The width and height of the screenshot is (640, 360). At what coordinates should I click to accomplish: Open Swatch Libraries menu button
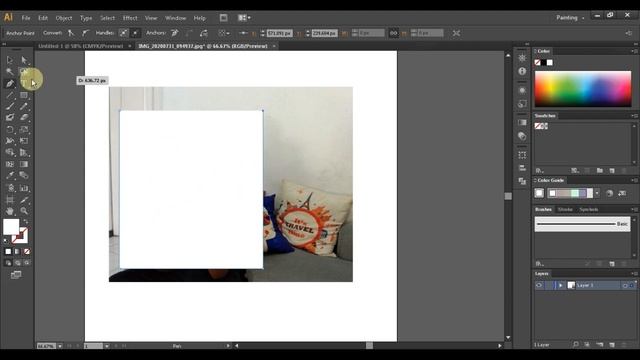(x=539, y=171)
